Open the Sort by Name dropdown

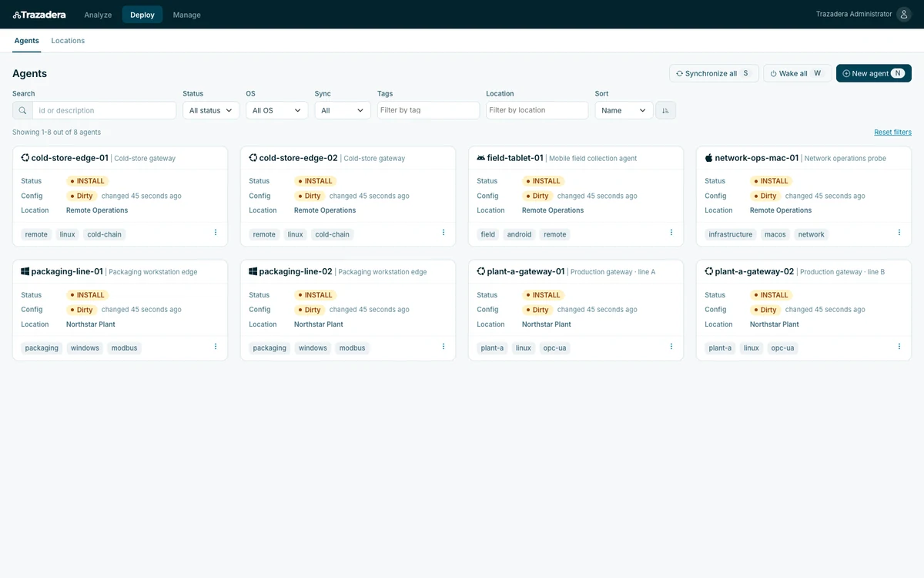coord(624,110)
